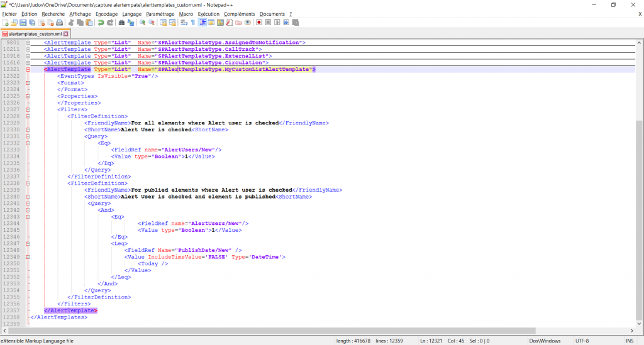
Task: Zoom out of the editor text
Action: click(152, 23)
